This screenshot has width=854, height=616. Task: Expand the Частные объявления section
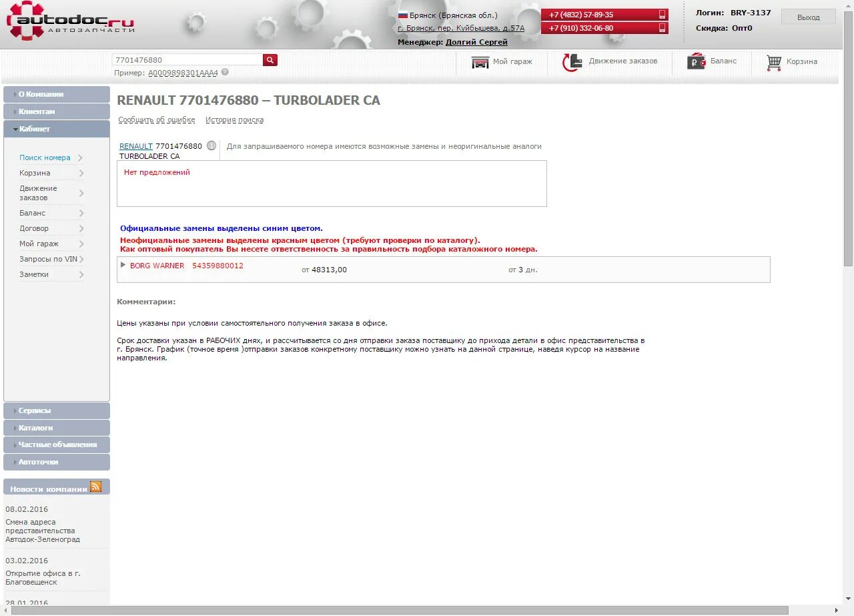tap(57, 444)
